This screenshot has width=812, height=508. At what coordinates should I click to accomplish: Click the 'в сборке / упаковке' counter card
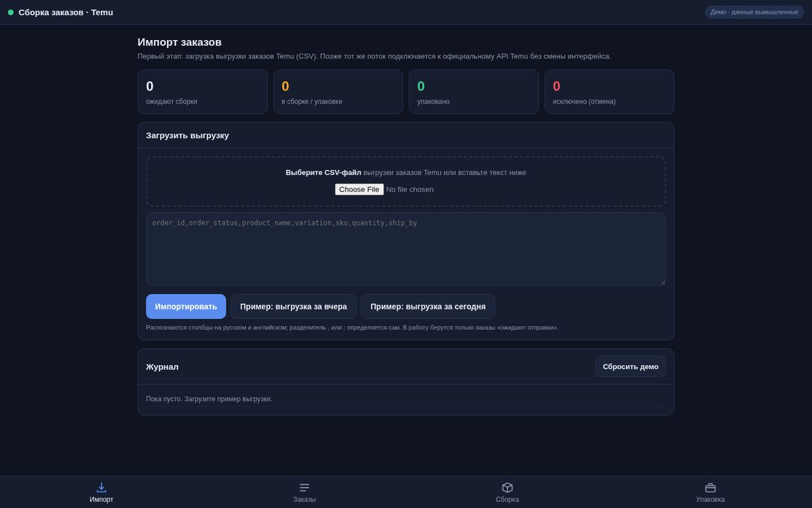[x=338, y=91]
